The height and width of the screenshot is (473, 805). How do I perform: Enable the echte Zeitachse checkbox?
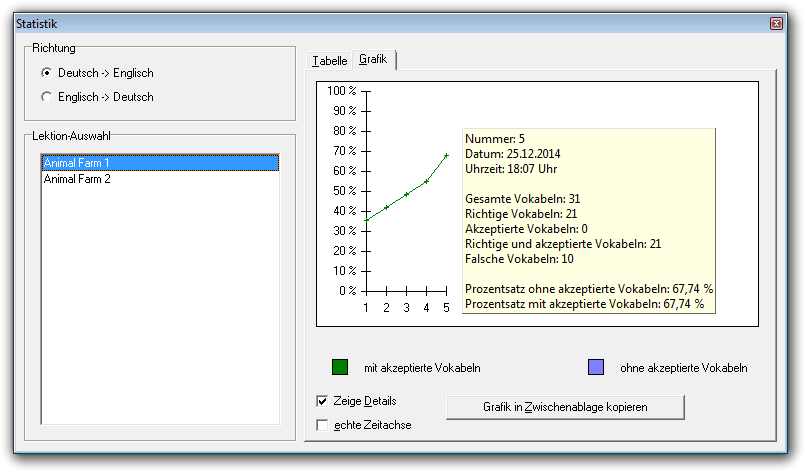(322, 425)
